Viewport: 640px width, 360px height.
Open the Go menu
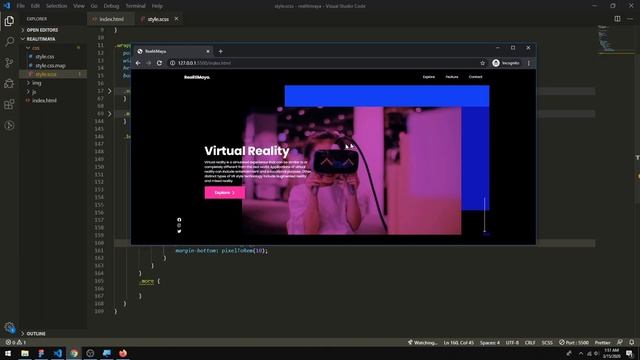tap(94, 6)
